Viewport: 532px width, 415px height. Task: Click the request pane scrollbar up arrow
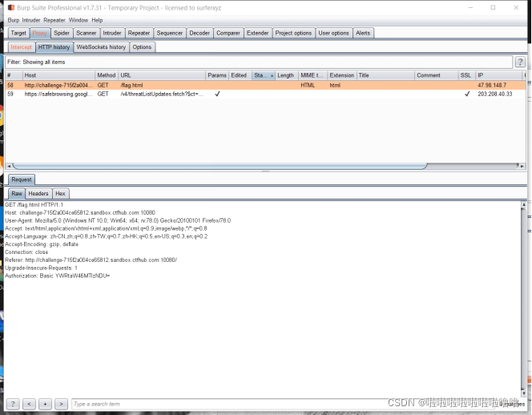524,205
